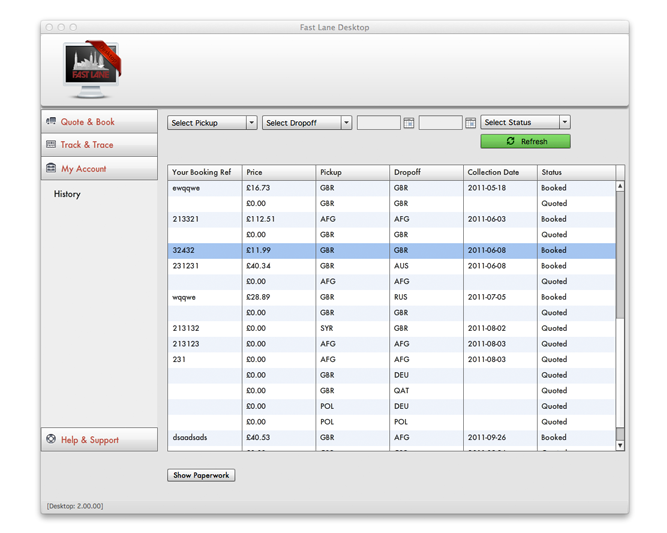Open the My Account section
The width and height of the screenshot is (667, 533).
100,168
